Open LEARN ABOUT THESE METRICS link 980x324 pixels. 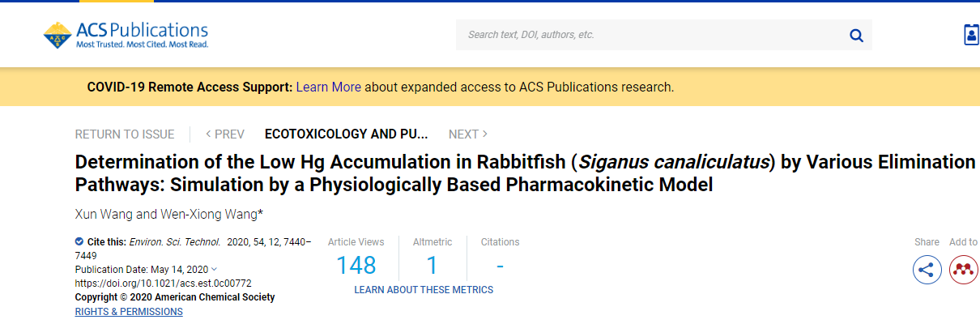[x=424, y=289]
